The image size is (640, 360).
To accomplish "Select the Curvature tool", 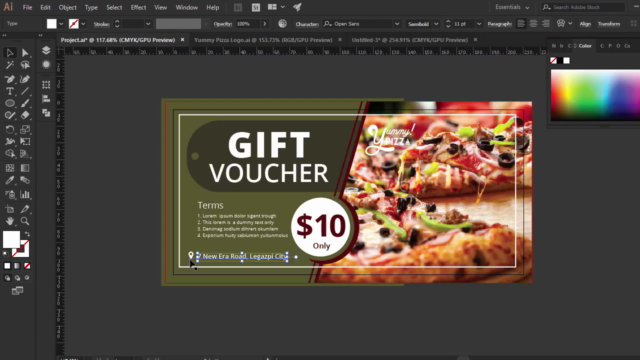I will pos(25,79).
